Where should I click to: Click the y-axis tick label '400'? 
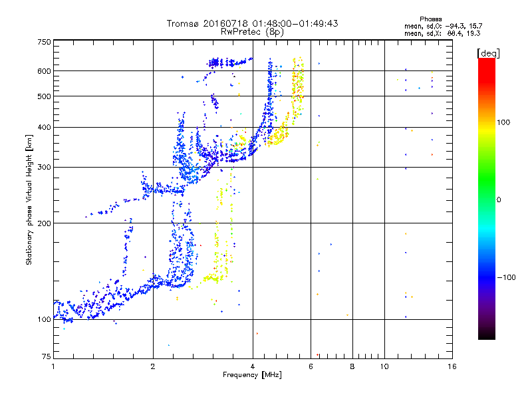[x=45, y=127]
